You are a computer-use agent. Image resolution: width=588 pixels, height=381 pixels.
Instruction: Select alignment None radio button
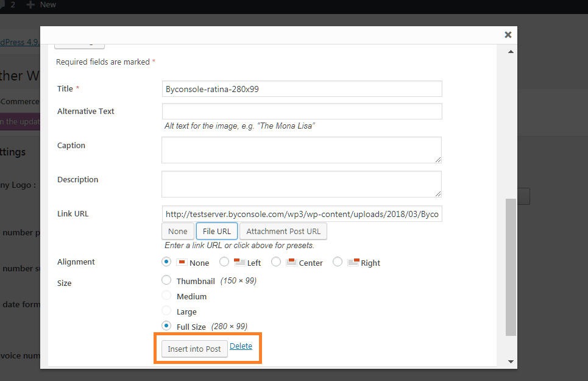pyautogui.click(x=166, y=262)
